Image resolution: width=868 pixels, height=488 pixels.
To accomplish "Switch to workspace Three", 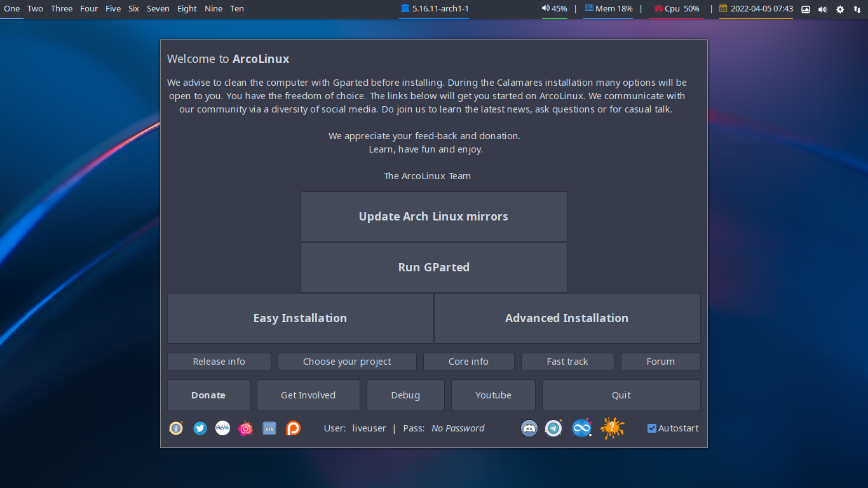I will click(62, 9).
